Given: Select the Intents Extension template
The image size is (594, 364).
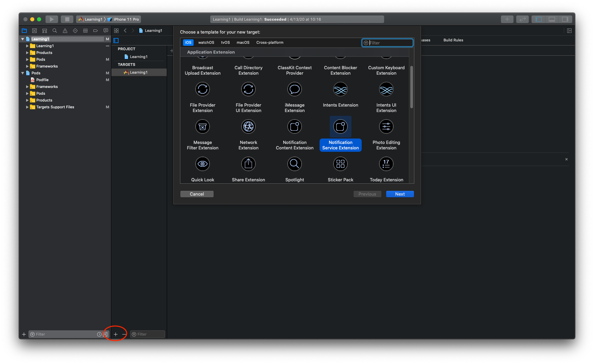Looking at the screenshot, I should (340, 95).
